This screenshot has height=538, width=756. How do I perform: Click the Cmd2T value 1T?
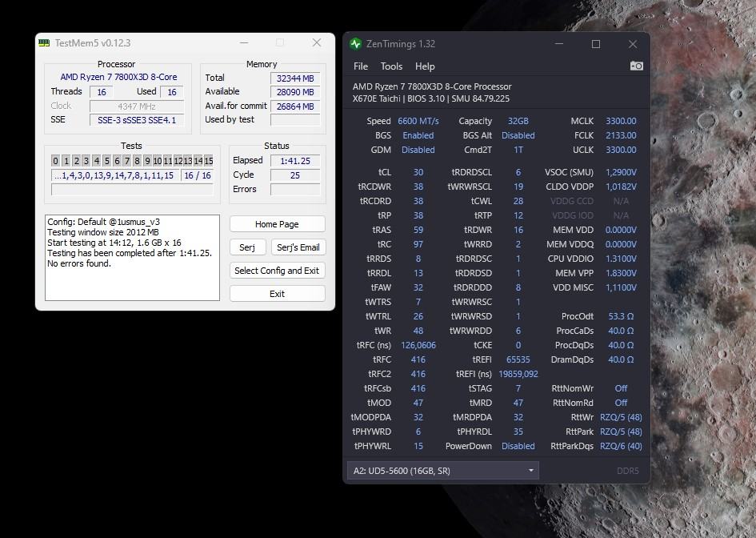518,150
